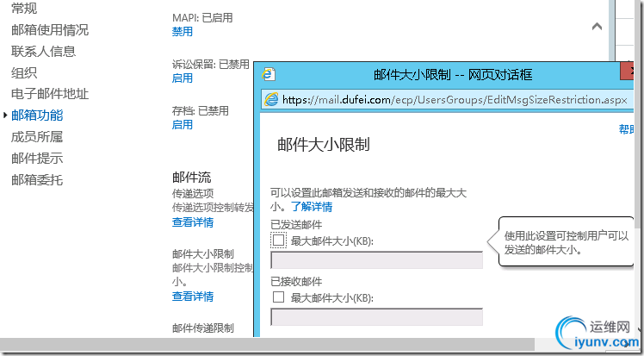Go to 联系人信息 in the sidebar

[x=44, y=52]
